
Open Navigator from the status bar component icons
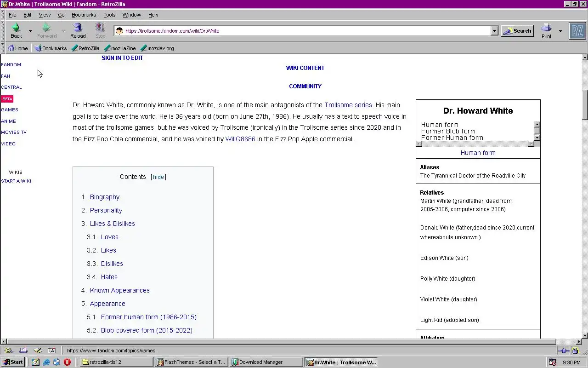[9, 351]
